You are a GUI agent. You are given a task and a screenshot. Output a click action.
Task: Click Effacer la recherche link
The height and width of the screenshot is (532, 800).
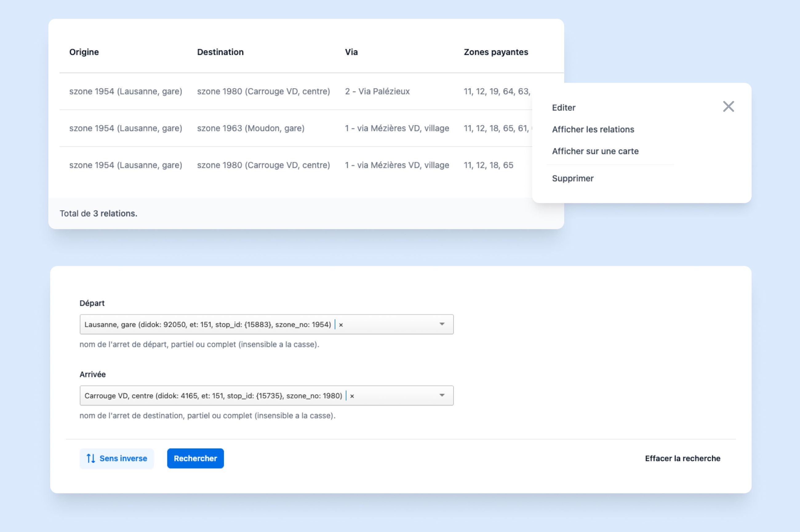[682, 458]
